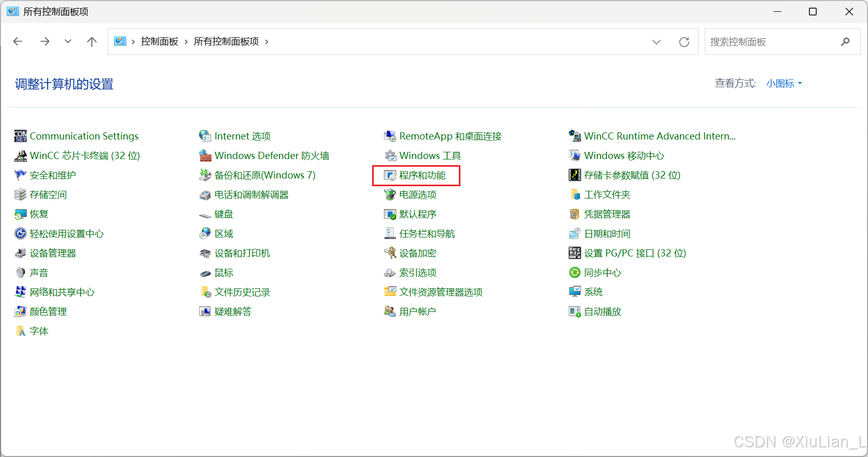This screenshot has width=868, height=457.
Task: Click Windows 移动中心 icon
Action: click(575, 155)
